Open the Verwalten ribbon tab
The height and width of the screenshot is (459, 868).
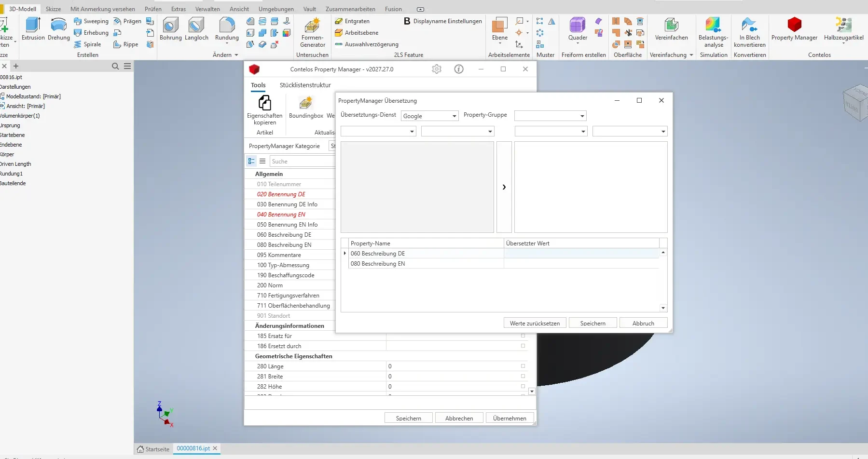(207, 9)
